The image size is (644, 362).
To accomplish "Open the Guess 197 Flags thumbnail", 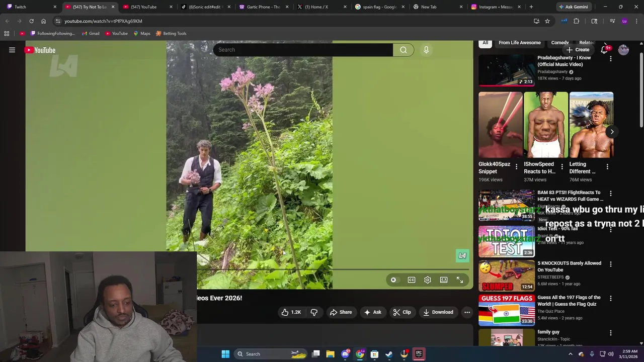I will pyautogui.click(x=506, y=310).
